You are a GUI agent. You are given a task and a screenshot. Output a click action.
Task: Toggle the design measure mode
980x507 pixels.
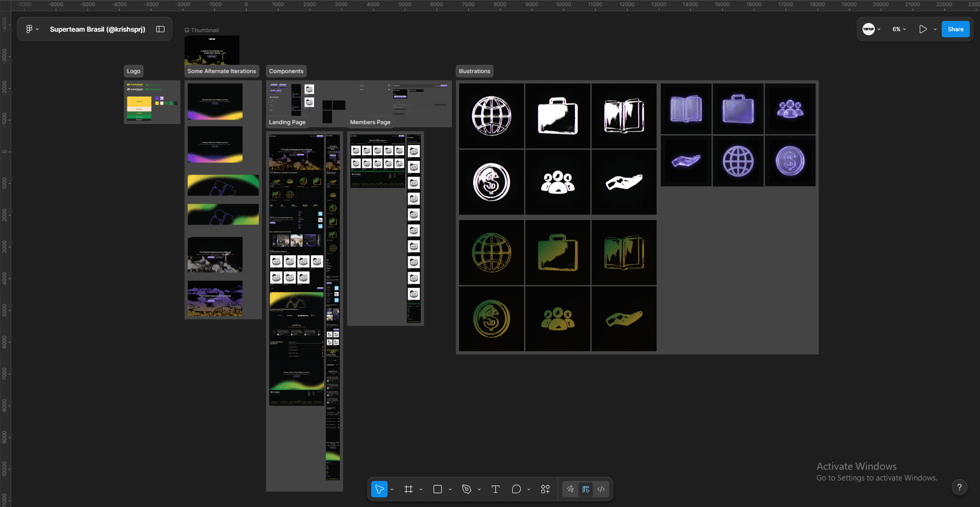point(586,489)
